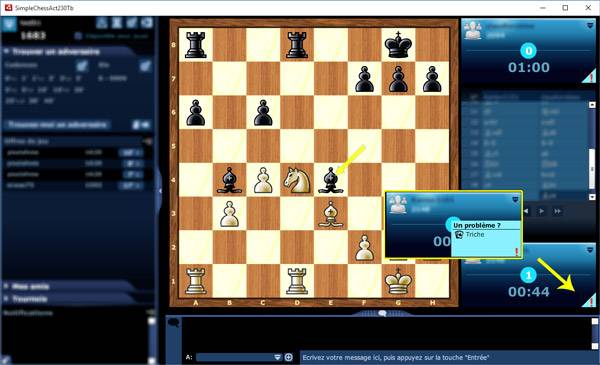This screenshot has width=600, height=365.
Task: Click the white king on g1
Action: point(398,281)
